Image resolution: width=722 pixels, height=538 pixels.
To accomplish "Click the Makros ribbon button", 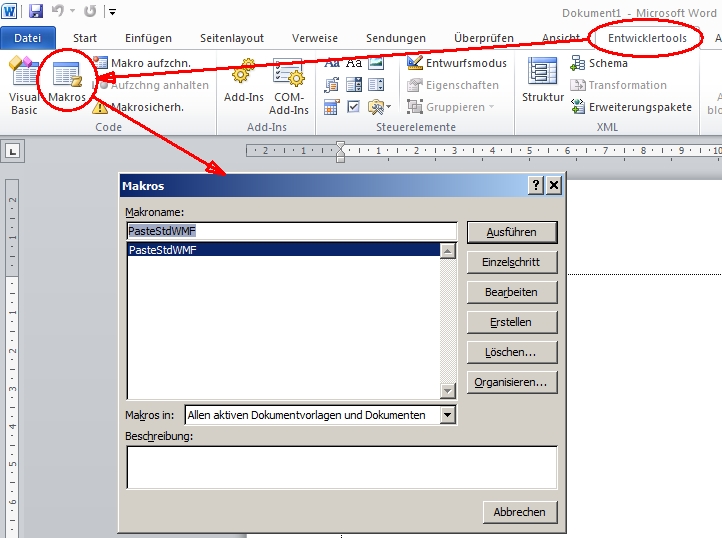I will coord(67,82).
